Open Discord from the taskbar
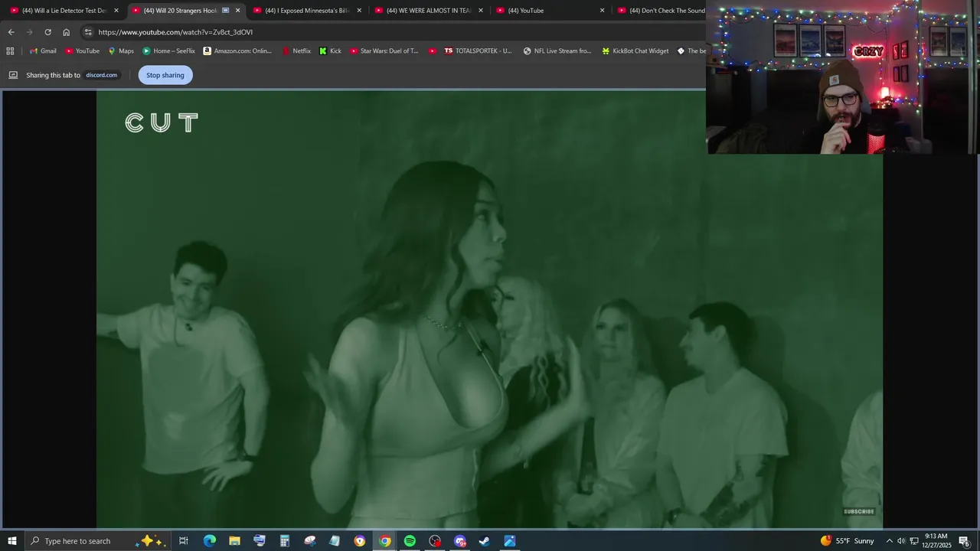980x551 pixels. click(459, 541)
